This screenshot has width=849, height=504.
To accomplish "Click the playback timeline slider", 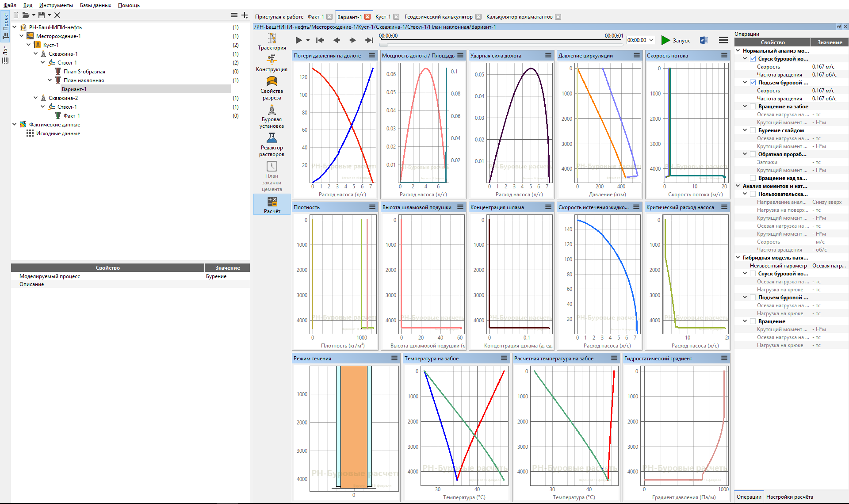I will tap(501, 45).
